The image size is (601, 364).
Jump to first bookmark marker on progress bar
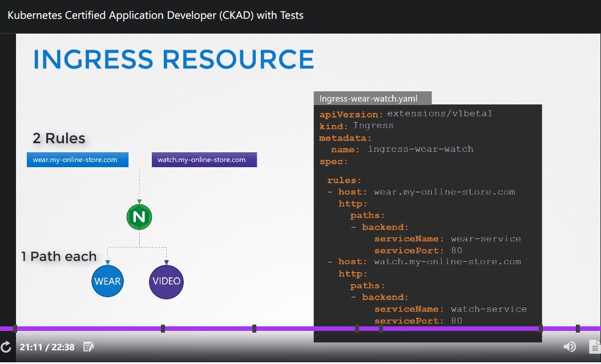click(x=15, y=329)
